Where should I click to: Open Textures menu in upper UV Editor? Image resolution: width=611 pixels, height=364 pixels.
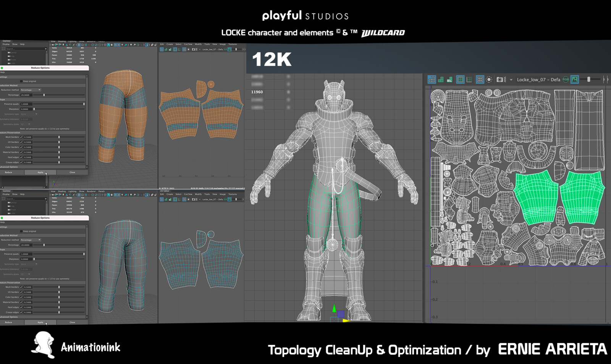click(x=233, y=44)
